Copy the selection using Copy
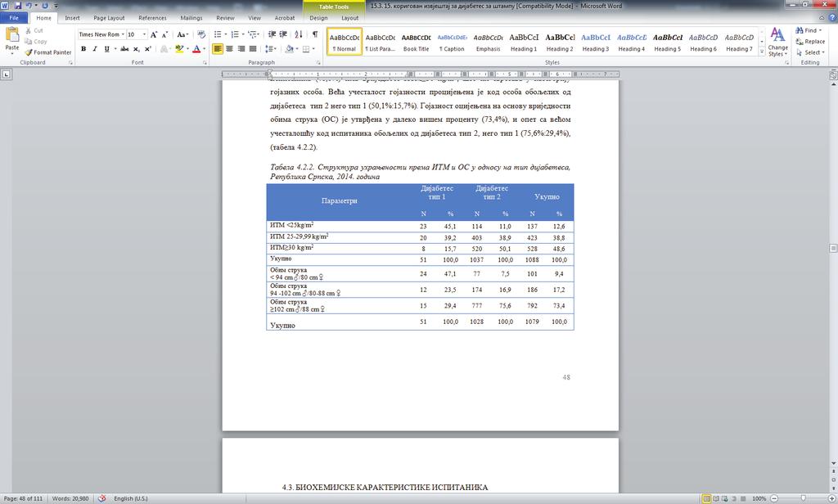 pyautogui.click(x=36, y=42)
